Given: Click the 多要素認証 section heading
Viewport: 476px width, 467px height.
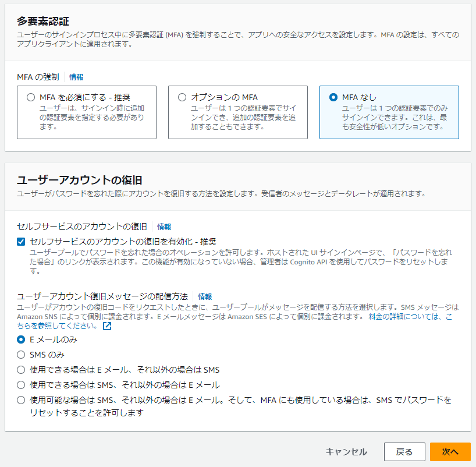Looking at the screenshot, I should (x=43, y=22).
